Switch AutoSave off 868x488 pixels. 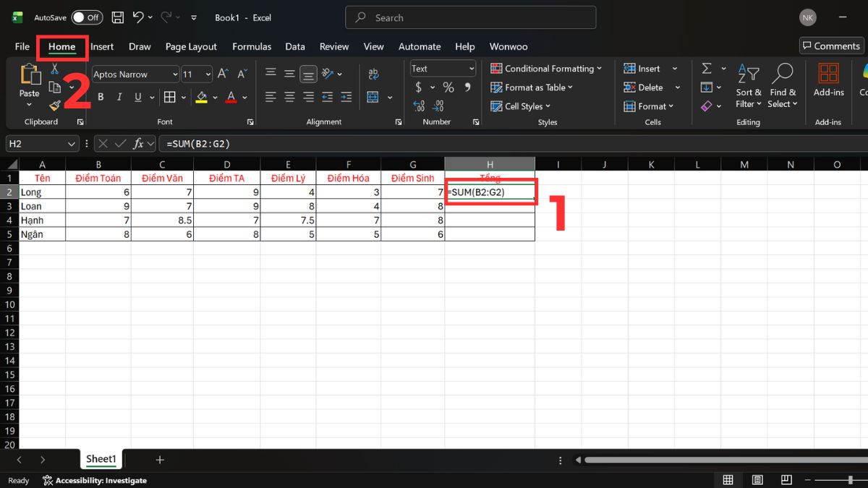tap(87, 17)
